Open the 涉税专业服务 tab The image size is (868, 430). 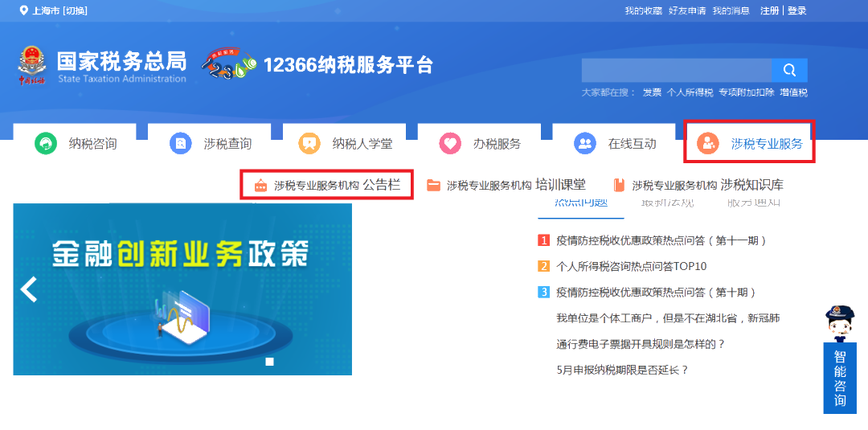tap(750, 141)
